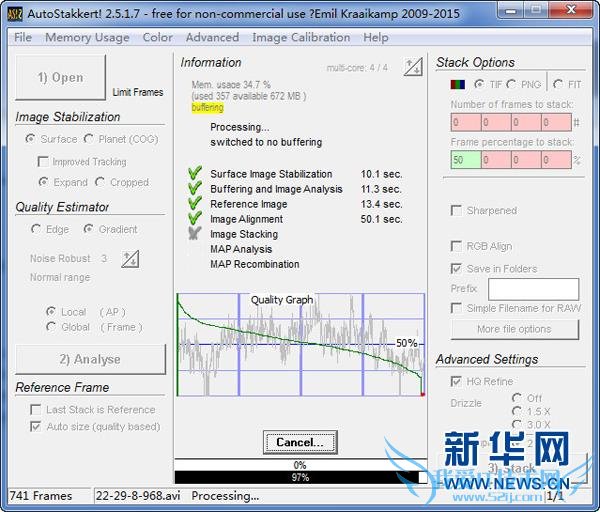
Task: Enable the Sharpened checkbox
Action: [484, 210]
